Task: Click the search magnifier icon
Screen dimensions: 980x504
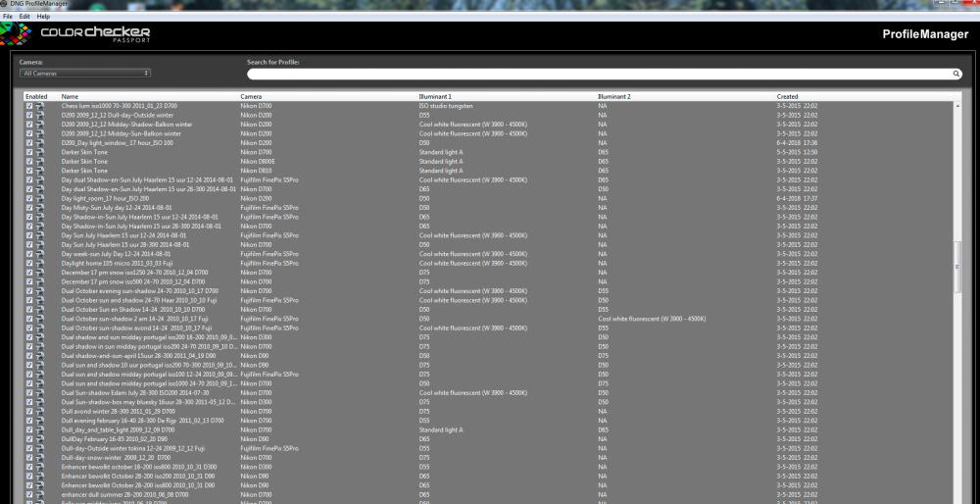Action: point(956,74)
